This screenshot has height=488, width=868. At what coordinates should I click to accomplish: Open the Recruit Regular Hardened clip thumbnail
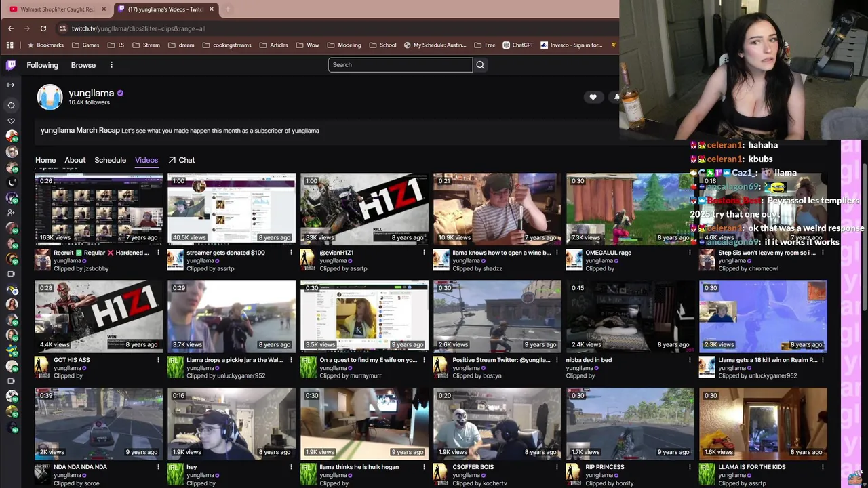pyautogui.click(x=98, y=209)
